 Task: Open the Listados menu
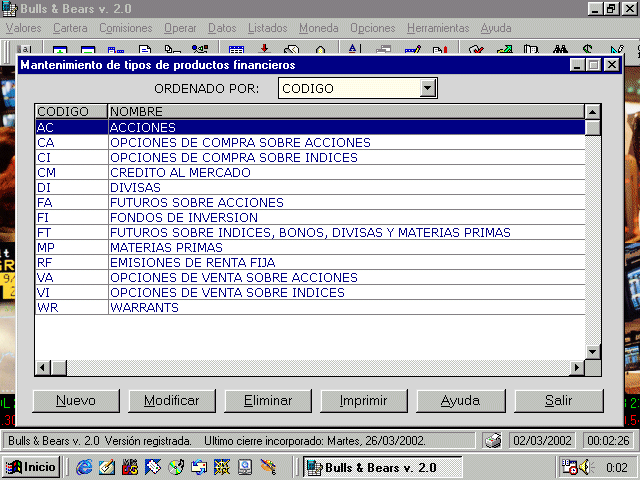point(268,28)
